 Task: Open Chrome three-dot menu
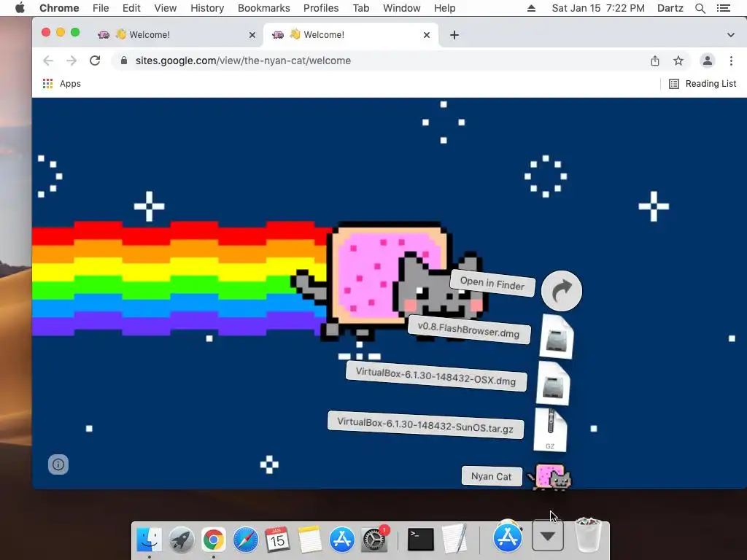click(731, 61)
